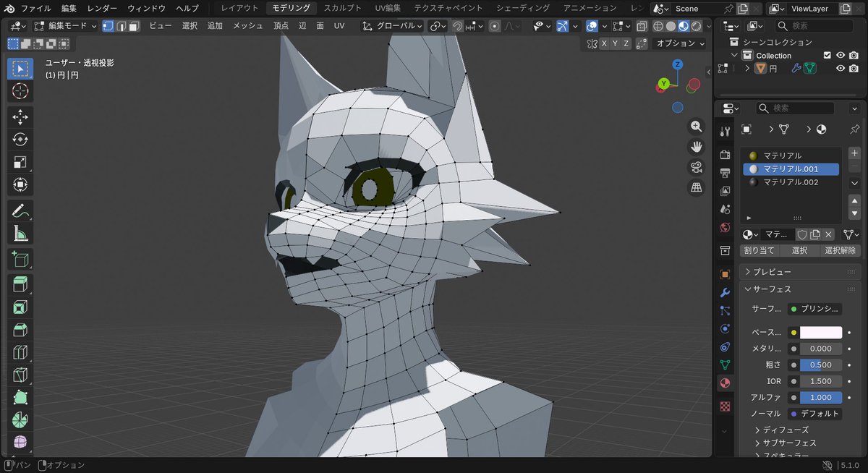This screenshot has width=868, height=473.
Task: Open the Tool properties tab
Action: pos(725,132)
